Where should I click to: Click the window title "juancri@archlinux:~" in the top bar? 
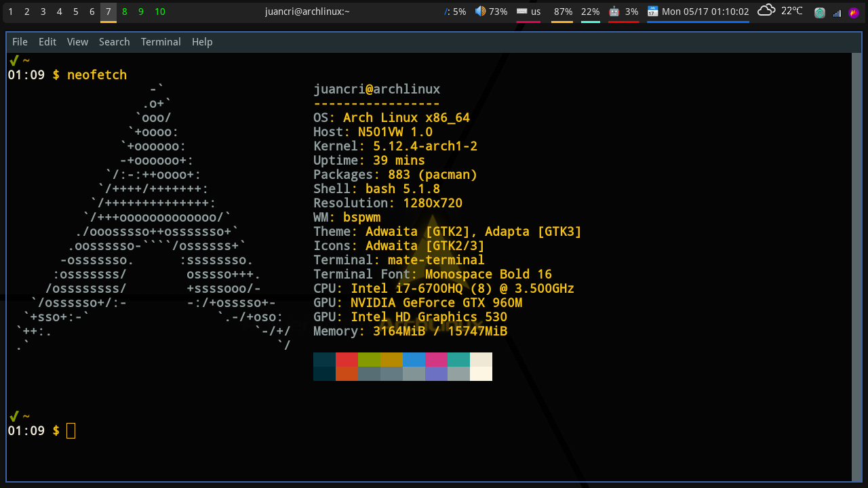click(307, 12)
